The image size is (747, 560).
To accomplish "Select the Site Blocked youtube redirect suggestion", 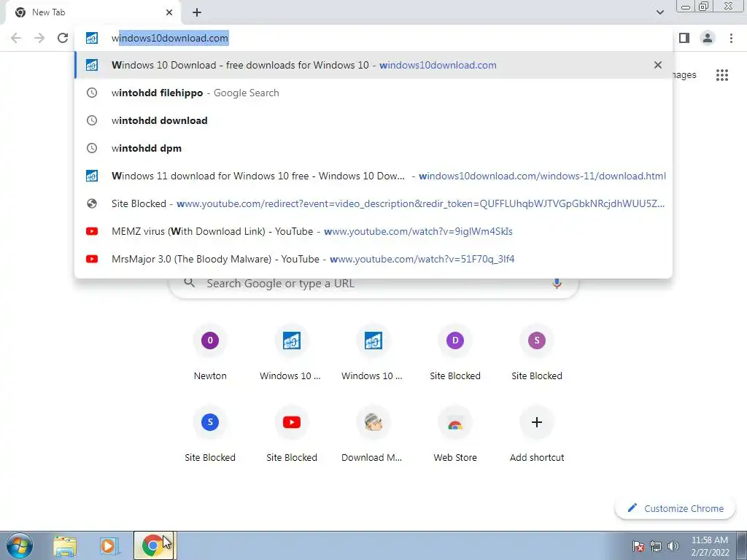I will point(373,203).
